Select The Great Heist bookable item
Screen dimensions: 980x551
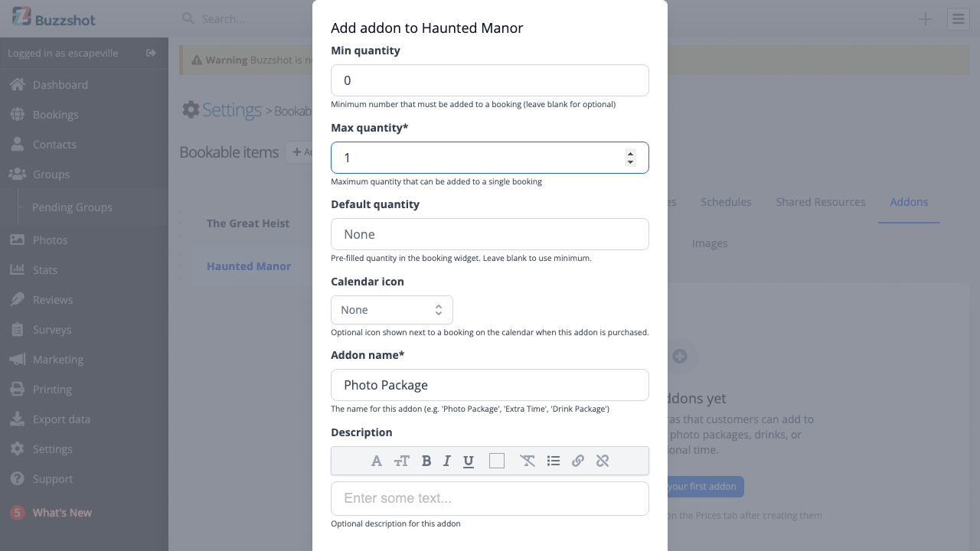click(x=248, y=223)
